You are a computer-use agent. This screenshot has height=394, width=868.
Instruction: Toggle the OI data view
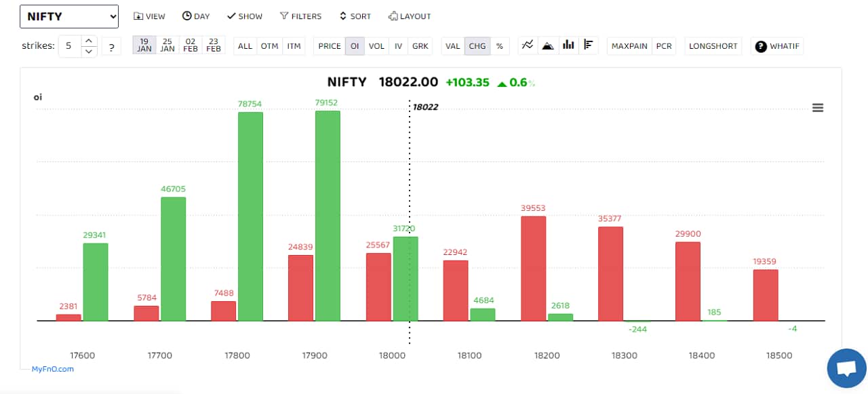[x=353, y=46]
